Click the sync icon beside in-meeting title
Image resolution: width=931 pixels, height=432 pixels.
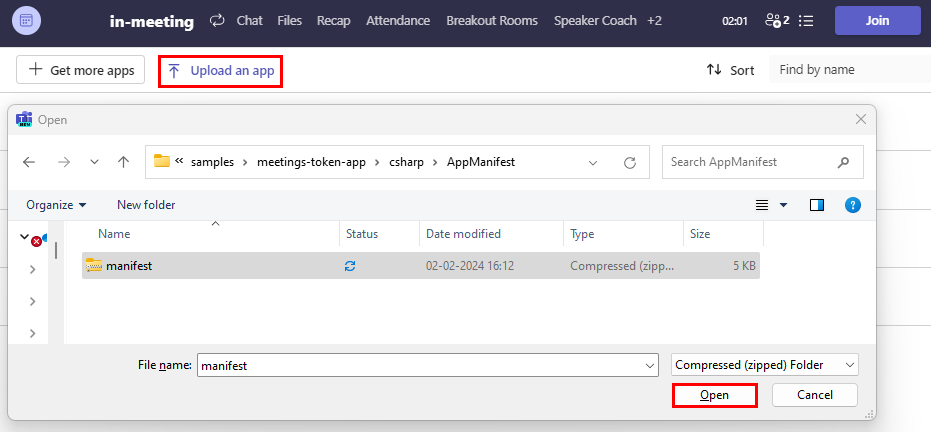pos(217,21)
